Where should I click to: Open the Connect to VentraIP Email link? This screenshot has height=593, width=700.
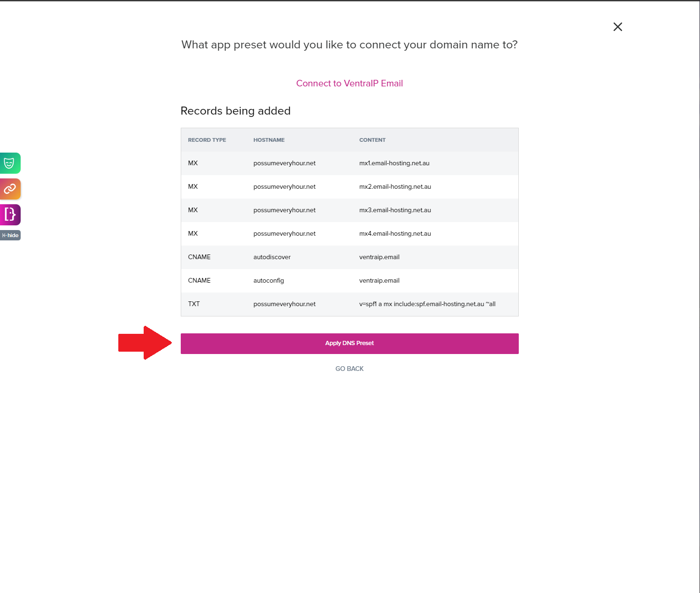pos(349,83)
